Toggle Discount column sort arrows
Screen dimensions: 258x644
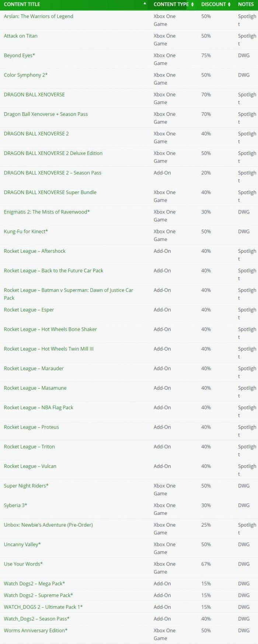[229, 4]
